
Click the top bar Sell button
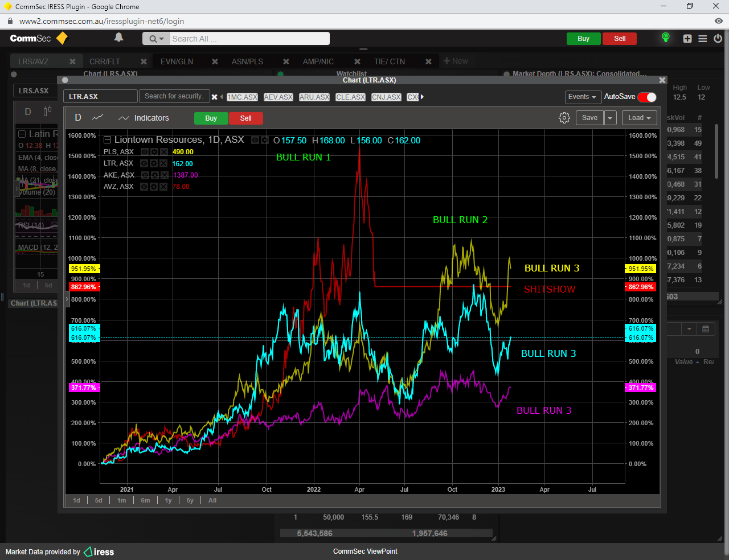click(x=620, y=39)
